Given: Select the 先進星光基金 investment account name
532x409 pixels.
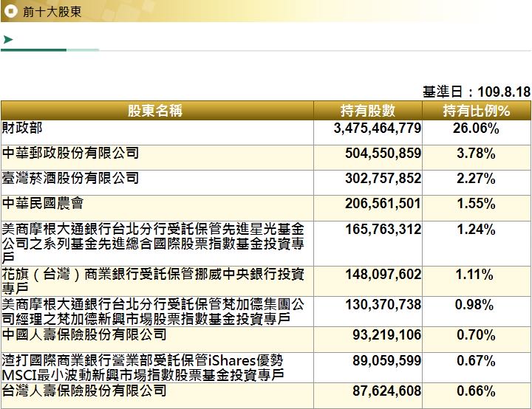Looking at the screenshot, I should point(153,243).
